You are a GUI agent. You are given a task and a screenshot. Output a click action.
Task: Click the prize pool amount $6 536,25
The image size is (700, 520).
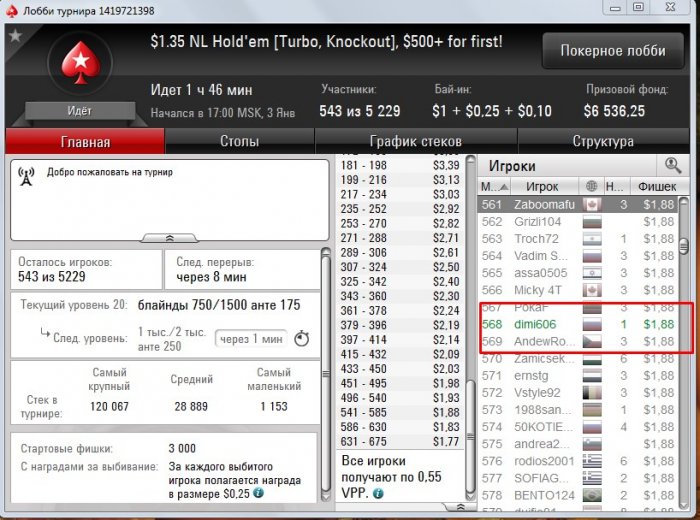pyautogui.click(x=614, y=111)
